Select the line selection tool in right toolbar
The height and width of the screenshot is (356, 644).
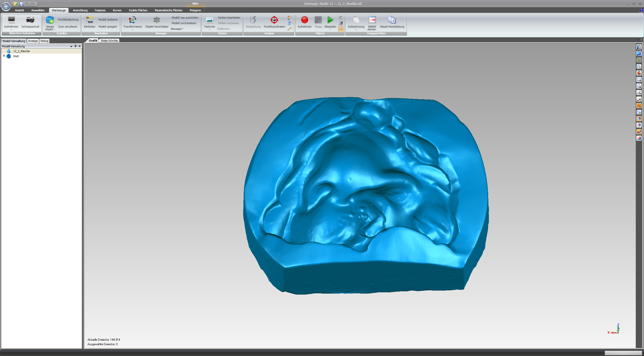point(639,93)
